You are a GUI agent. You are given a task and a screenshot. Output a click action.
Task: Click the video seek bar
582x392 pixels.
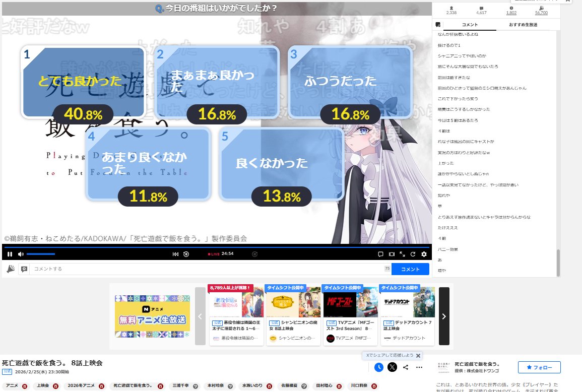click(216, 246)
